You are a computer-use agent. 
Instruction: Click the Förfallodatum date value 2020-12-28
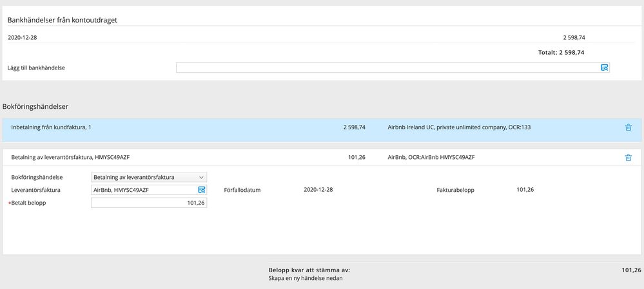pos(318,190)
